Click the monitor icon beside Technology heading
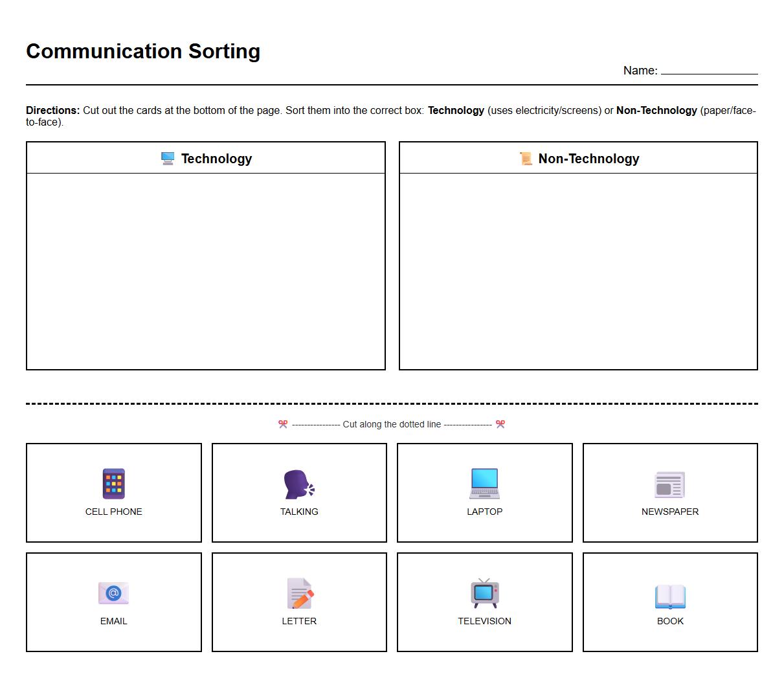This screenshot has height=678, width=784. point(167,157)
